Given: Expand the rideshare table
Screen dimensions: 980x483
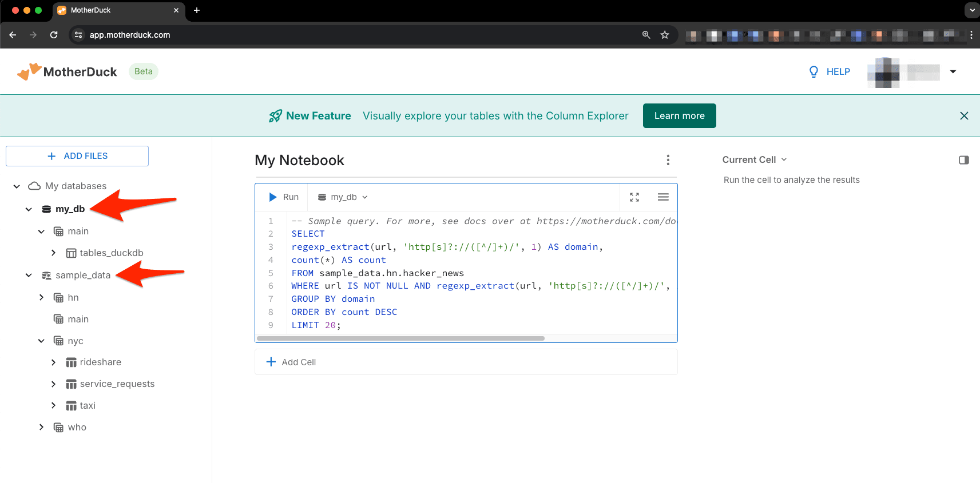Looking at the screenshot, I should coord(53,362).
